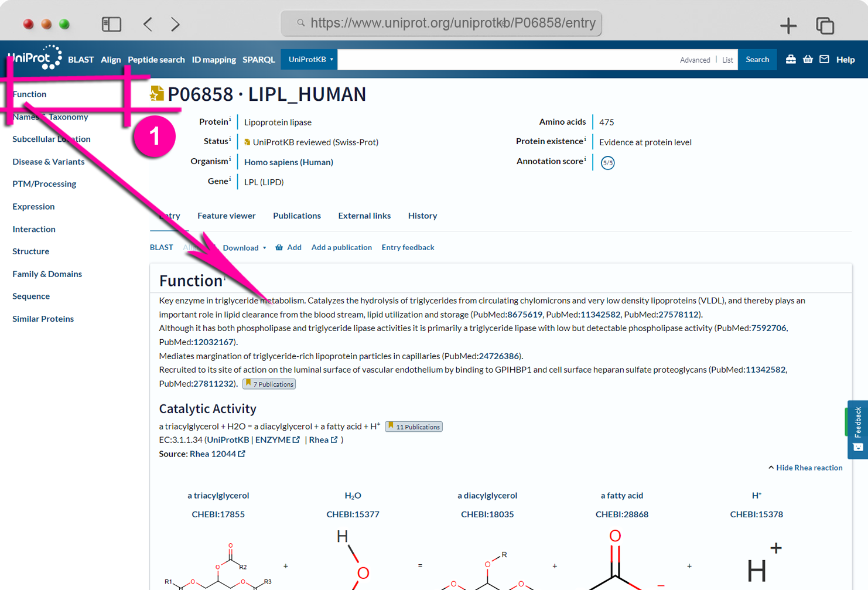
Task: Expand the Download dropdown menu
Action: [x=244, y=248]
